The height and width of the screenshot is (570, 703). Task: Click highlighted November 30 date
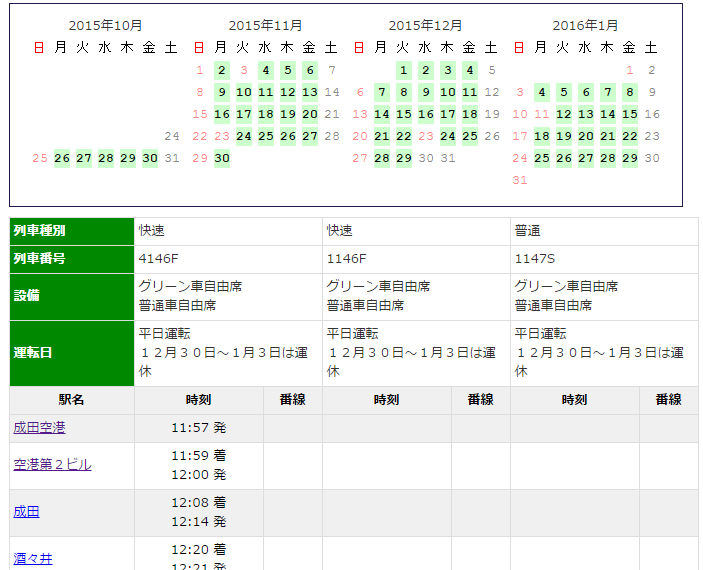click(x=222, y=158)
